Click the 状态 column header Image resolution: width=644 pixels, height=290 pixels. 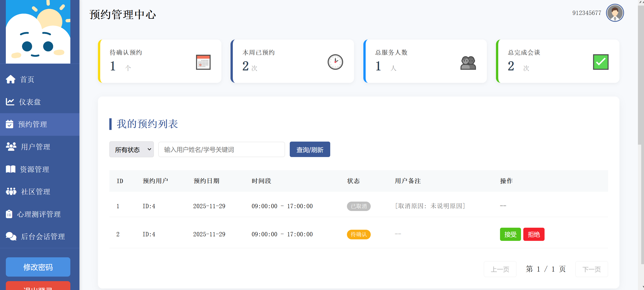point(354,181)
